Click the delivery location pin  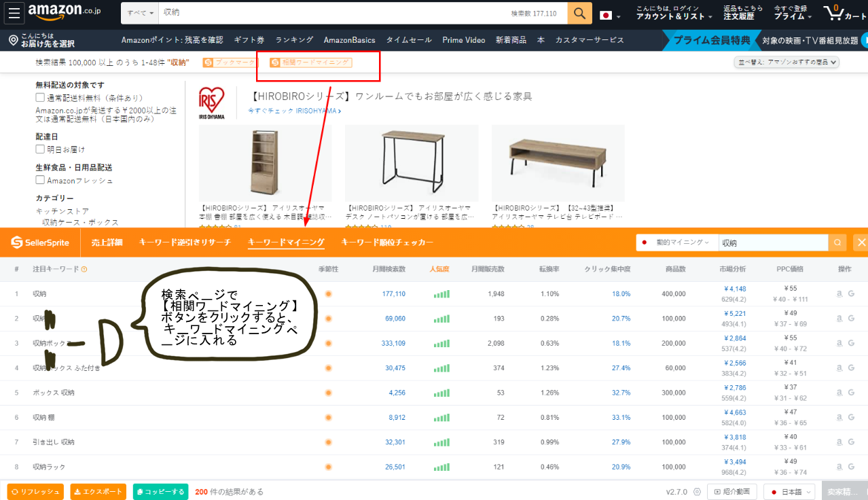click(x=13, y=41)
